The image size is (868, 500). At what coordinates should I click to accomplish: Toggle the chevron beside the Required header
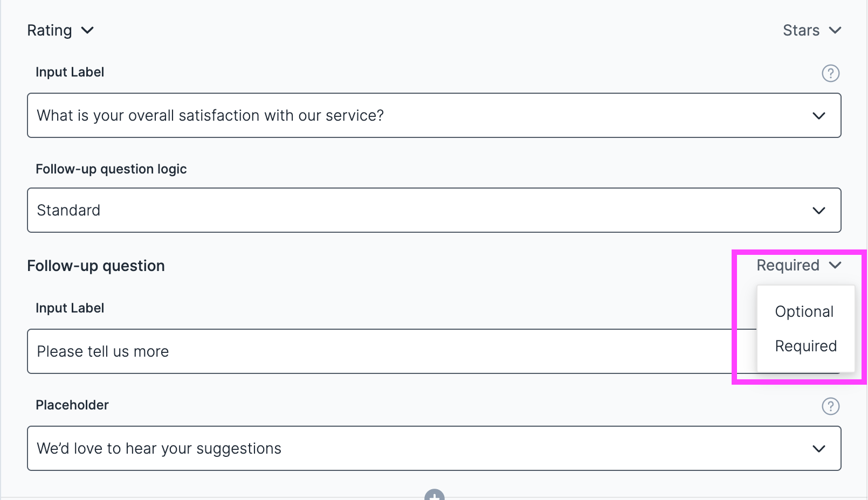click(x=835, y=265)
